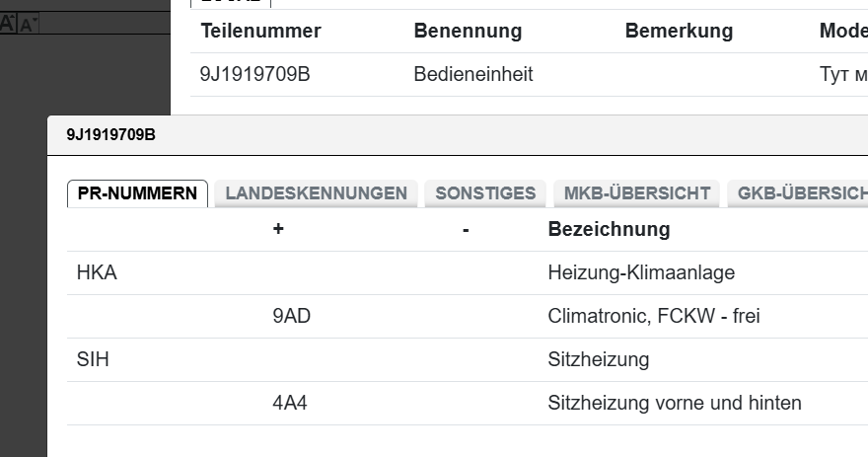
Task: Select the HKA group row
Action: coord(97,272)
